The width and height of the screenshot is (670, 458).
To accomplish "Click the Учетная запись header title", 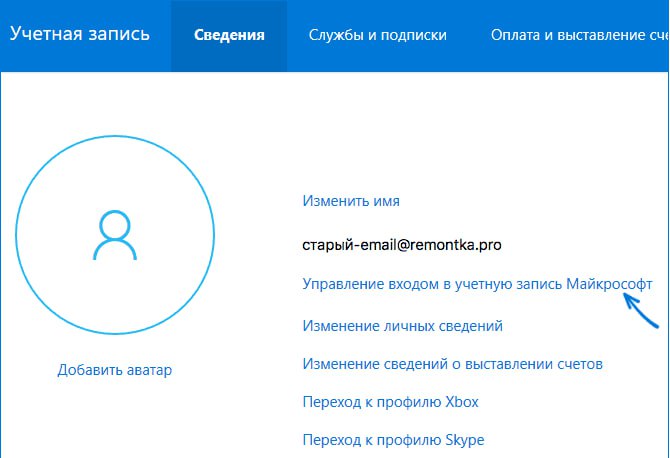I will pos(79,34).
